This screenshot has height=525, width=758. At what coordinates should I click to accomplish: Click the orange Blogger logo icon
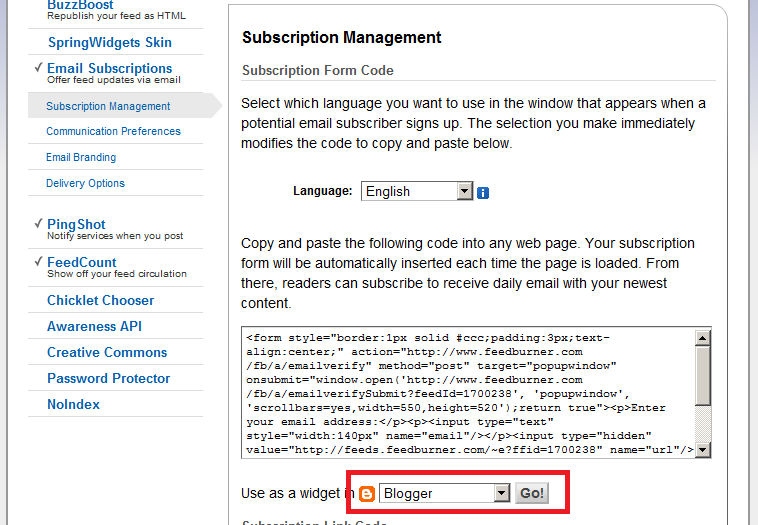[367, 494]
